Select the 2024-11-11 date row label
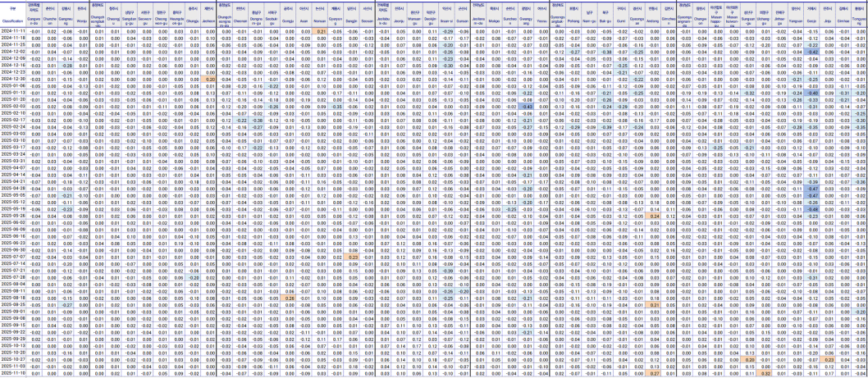Image resolution: width=868 pixels, height=378 pixels. click(12, 30)
